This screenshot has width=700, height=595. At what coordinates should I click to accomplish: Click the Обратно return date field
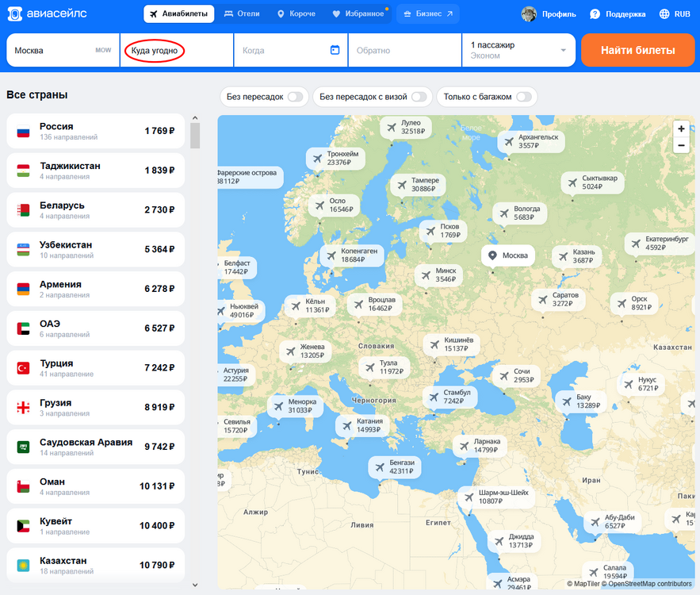[403, 51]
